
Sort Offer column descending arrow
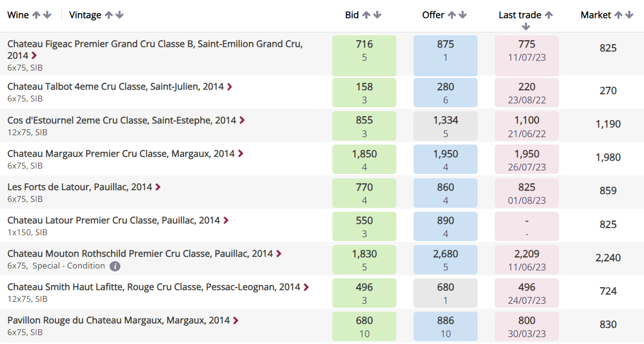click(x=462, y=15)
